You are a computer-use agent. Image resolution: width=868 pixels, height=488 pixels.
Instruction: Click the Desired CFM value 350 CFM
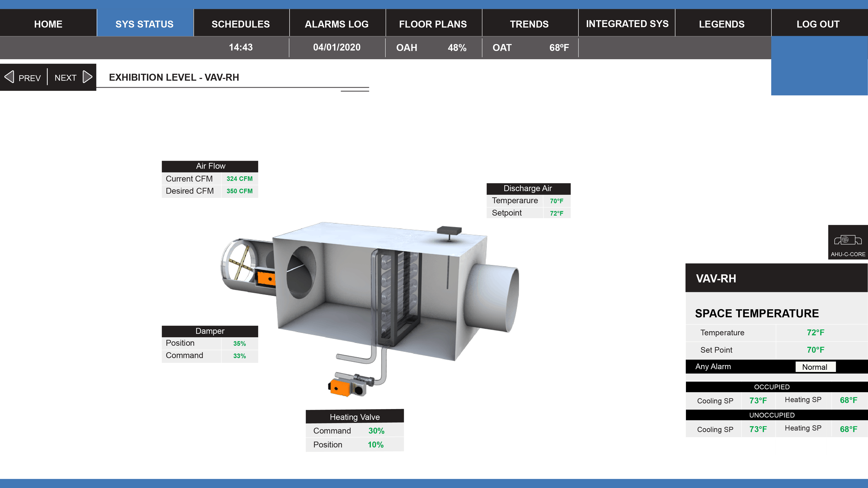(x=239, y=191)
